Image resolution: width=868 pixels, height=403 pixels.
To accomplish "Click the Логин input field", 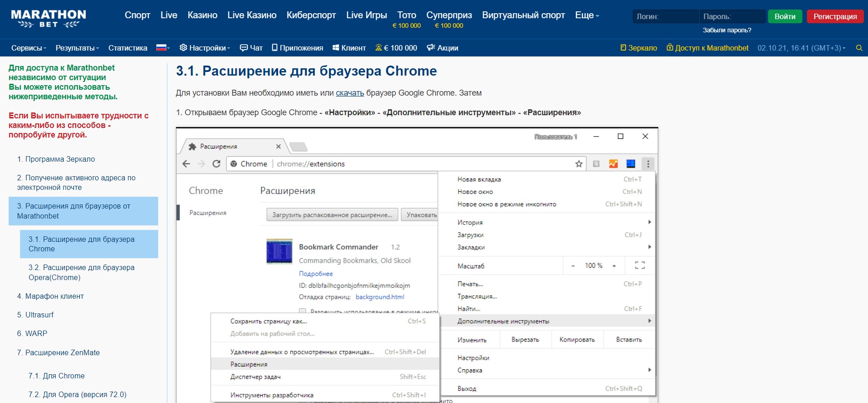I will (x=665, y=16).
